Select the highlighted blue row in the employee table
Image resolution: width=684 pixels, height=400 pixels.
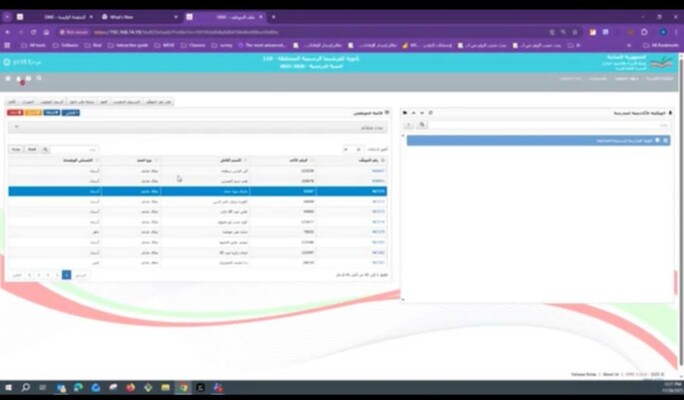(x=200, y=190)
